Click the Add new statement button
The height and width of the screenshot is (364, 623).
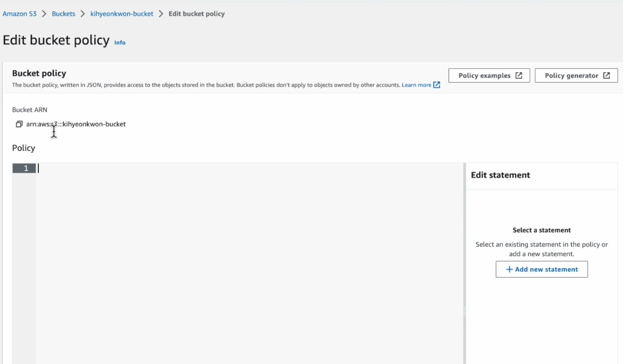542,269
